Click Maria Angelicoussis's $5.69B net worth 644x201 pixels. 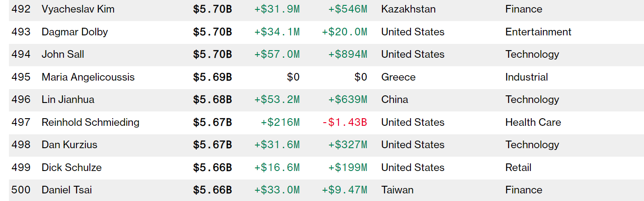[x=212, y=77]
